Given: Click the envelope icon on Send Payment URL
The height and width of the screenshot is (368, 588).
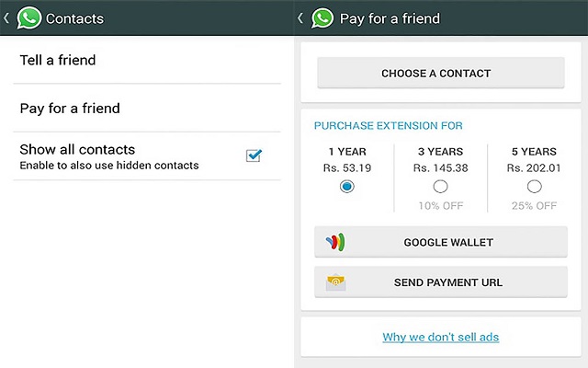Looking at the screenshot, I should tap(335, 282).
